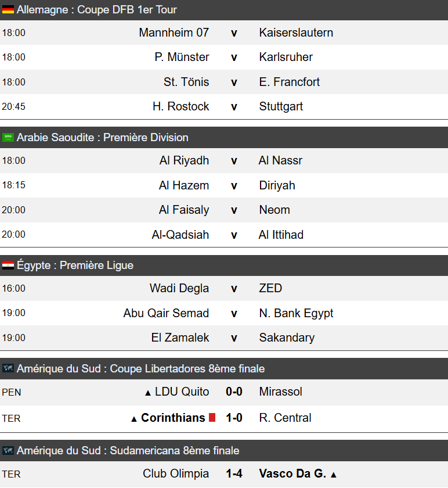Open the Al Riyadh v Al Nassr match

point(224,160)
